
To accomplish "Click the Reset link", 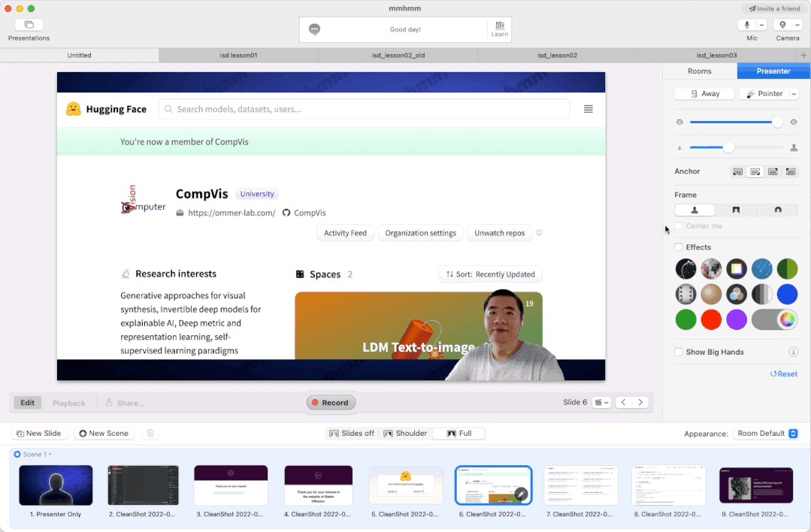I will [x=784, y=373].
